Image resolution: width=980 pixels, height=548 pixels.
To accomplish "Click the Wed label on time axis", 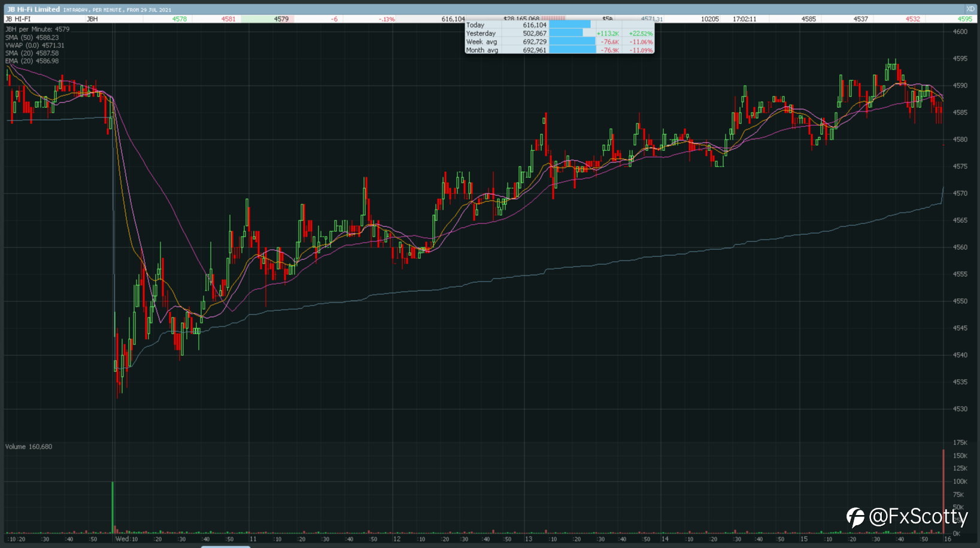I will pos(122,539).
